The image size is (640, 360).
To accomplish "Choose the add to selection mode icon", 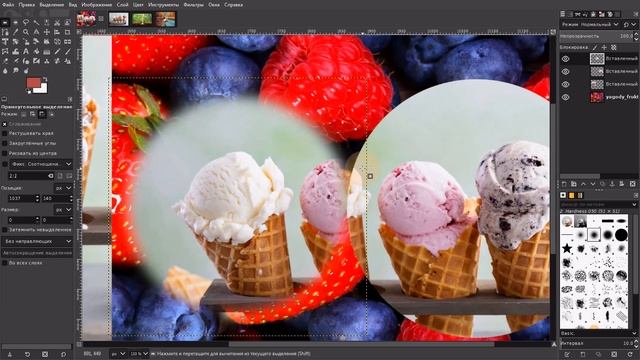I will 32,114.
